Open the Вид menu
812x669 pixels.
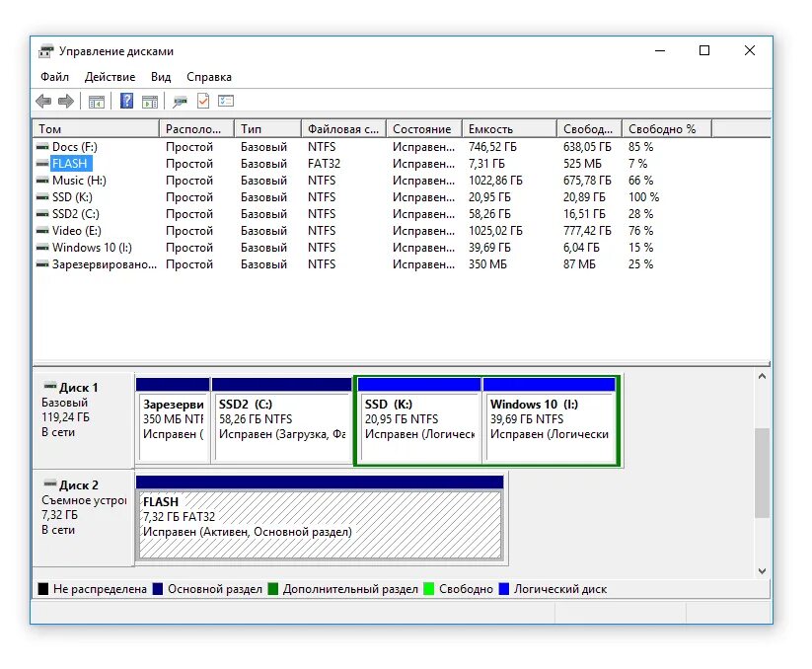[x=161, y=77]
